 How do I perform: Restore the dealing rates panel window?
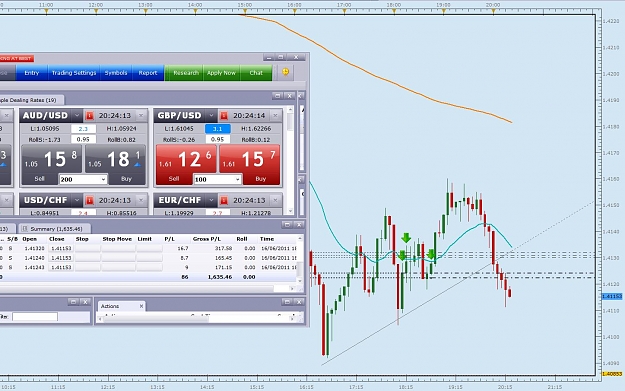pos(277,96)
